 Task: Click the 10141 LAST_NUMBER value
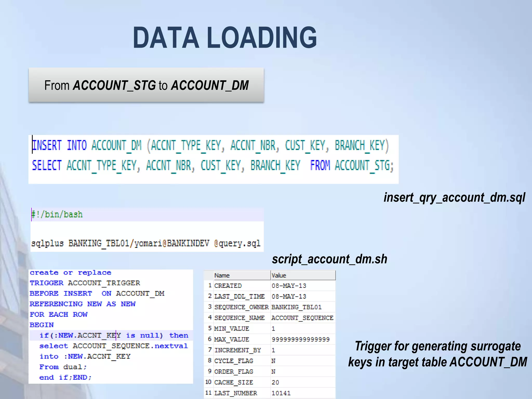point(303,393)
